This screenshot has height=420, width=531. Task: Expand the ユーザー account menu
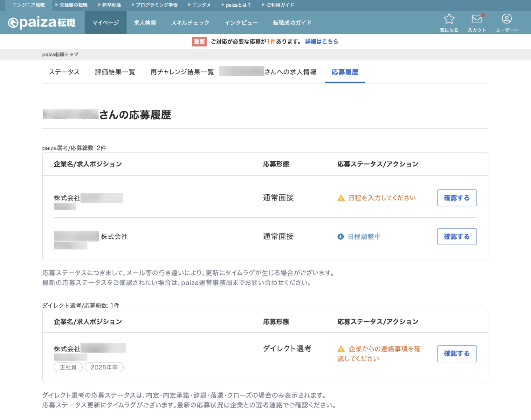(x=507, y=23)
